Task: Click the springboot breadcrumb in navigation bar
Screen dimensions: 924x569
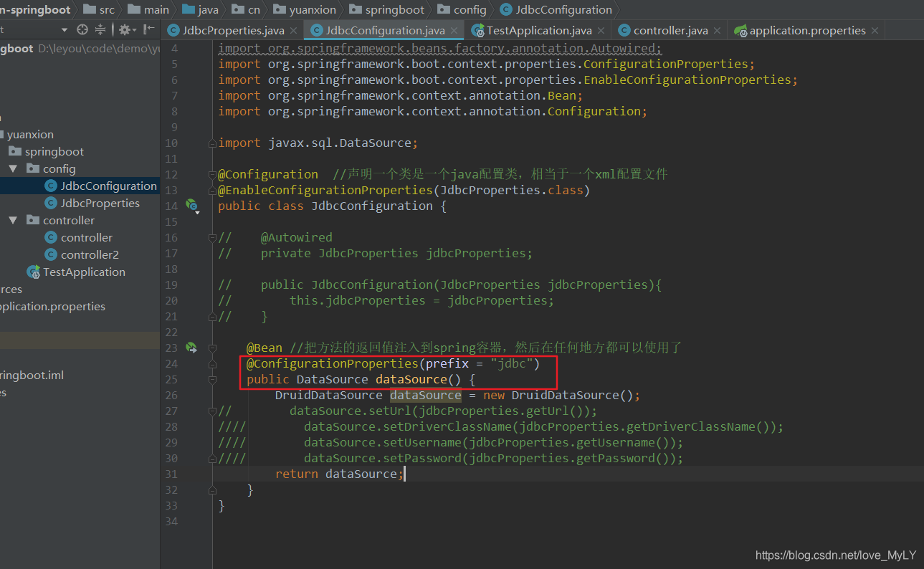Action: pyautogui.click(x=386, y=9)
